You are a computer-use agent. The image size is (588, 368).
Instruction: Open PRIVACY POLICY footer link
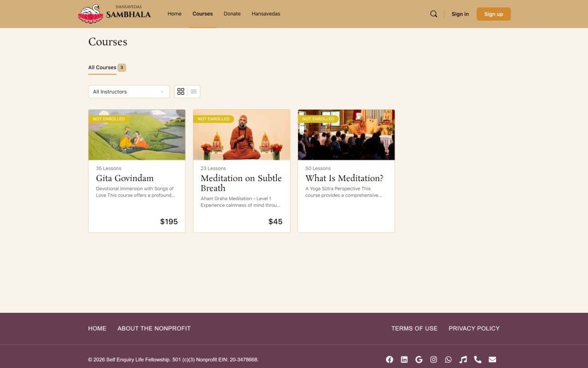(474, 328)
